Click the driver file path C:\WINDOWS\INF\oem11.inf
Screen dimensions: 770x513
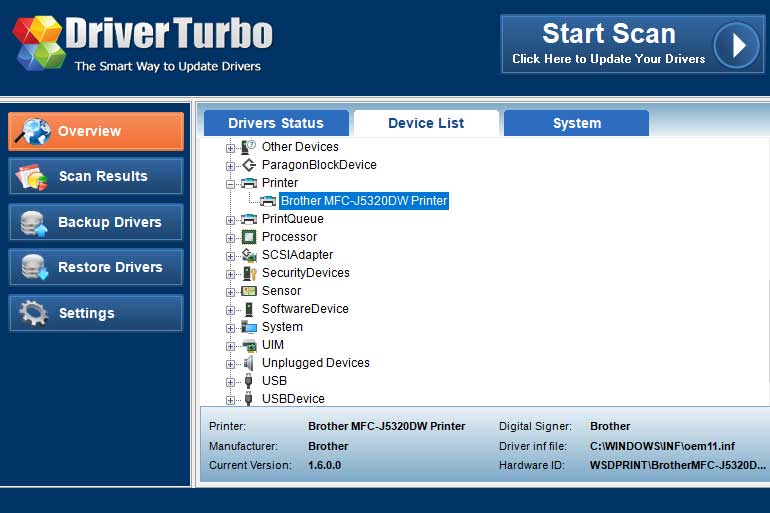coord(662,446)
